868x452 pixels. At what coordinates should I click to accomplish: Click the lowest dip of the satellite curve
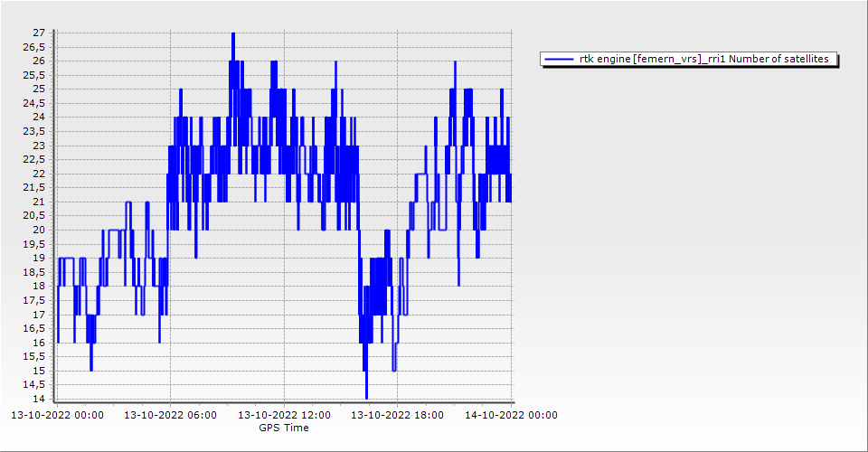pyautogui.click(x=366, y=397)
